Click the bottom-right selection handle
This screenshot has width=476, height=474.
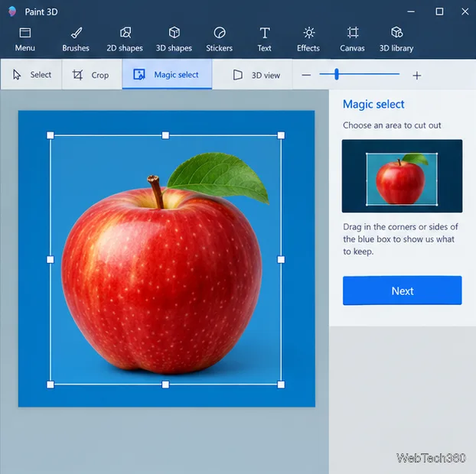[281, 385]
